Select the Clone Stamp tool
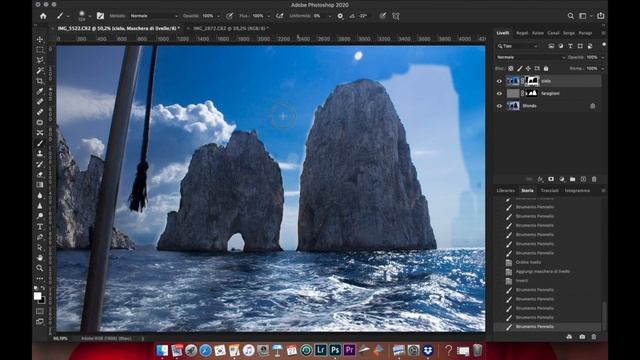 click(x=40, y=153)
